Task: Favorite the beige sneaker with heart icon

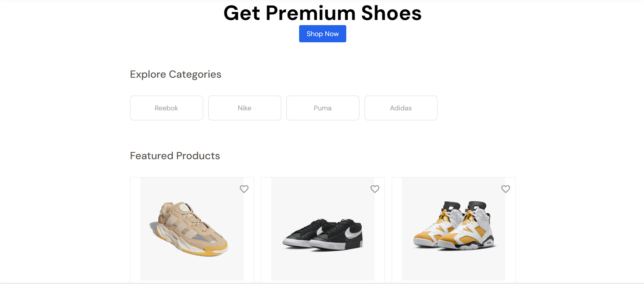Action: (244, 189)
